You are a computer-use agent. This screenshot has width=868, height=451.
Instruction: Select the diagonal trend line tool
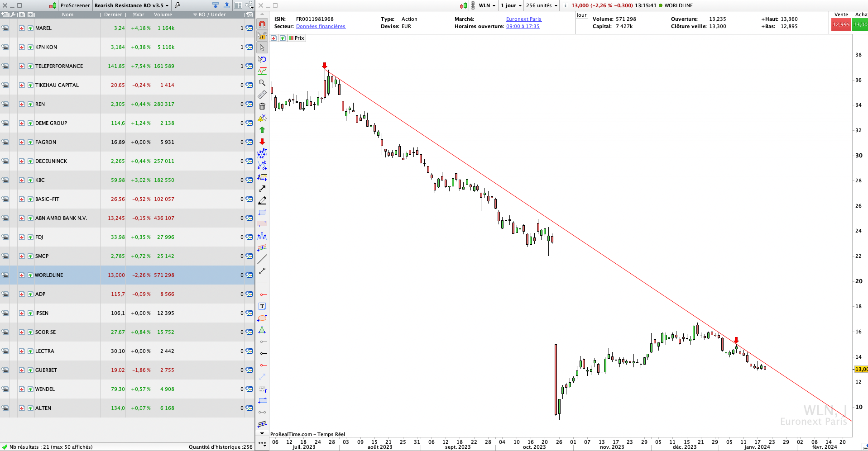[262, 259]
